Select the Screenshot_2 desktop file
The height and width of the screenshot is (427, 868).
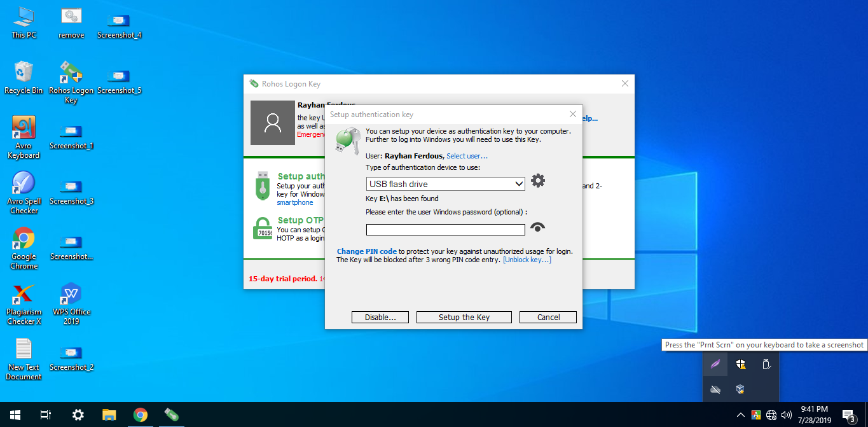click(71, 358)
